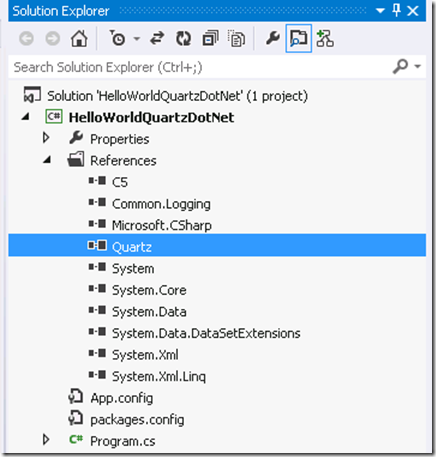This screenshot has height=457, width=436.
Task: Go to Solution Explorer Home view
Action: (79, 38)
